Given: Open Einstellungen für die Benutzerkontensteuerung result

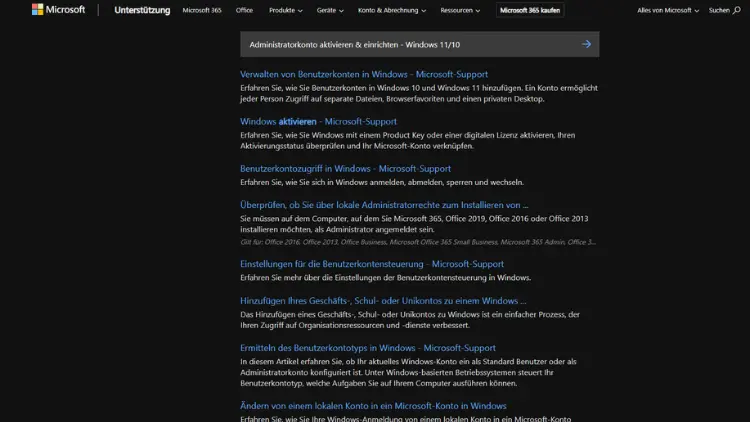Looking at the screenshot, I should tap(372, 264).
